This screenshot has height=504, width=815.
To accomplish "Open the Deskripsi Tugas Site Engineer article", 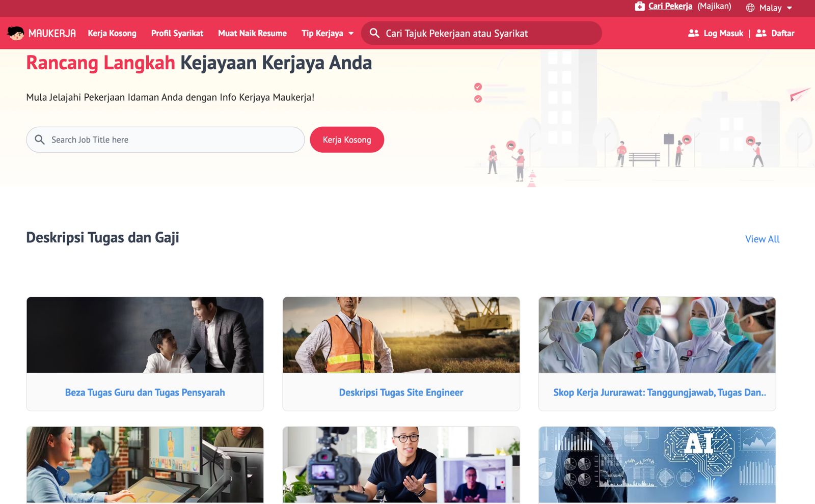I will (x=400, y=392).
